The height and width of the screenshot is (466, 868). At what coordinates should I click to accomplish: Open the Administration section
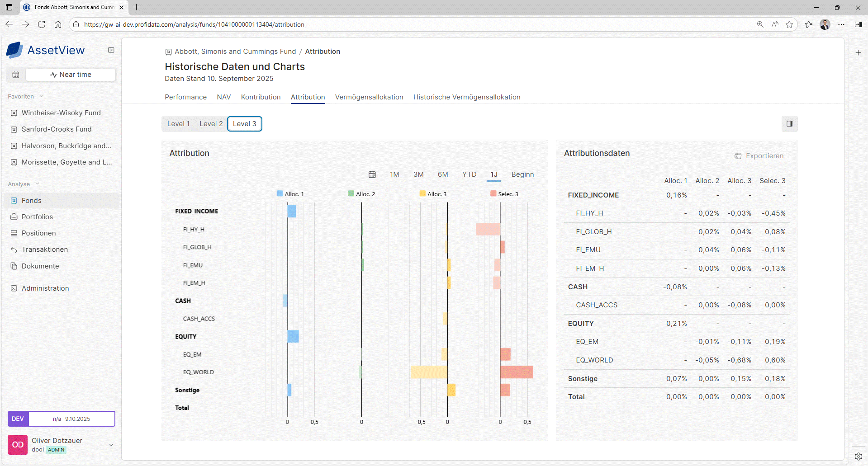tap(45, 288)
